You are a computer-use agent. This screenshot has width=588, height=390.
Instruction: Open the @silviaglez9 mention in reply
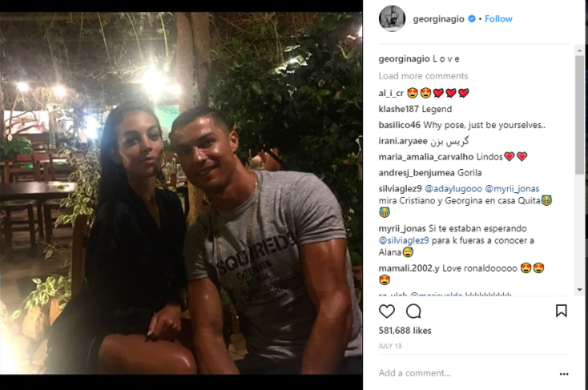tap(404, 240)
